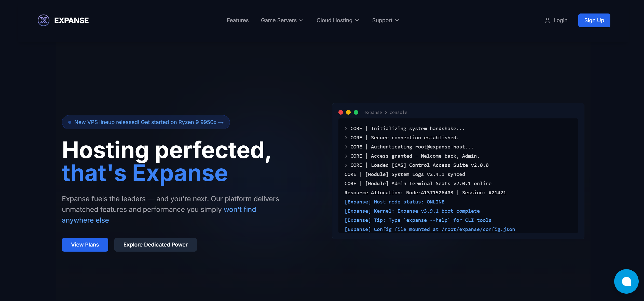Select the Features menu item

click(x=238, y=20)
